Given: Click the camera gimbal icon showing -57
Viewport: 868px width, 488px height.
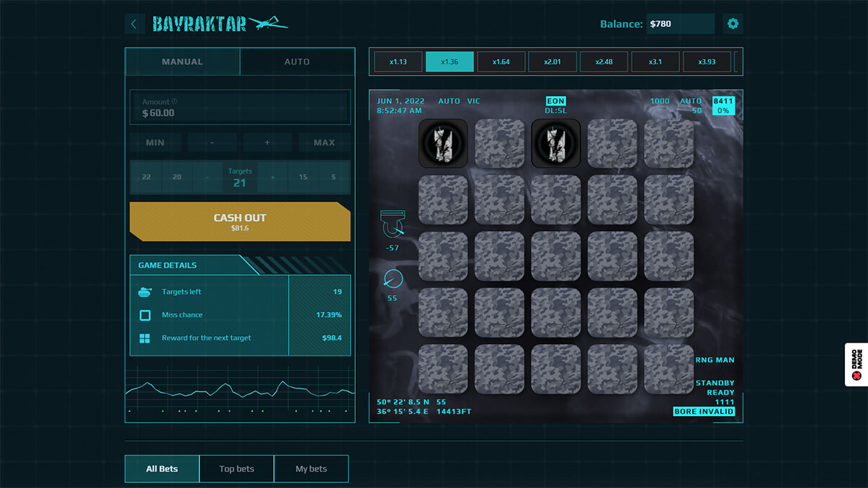Looking at the screenshot, I should (x=393, y=224).
